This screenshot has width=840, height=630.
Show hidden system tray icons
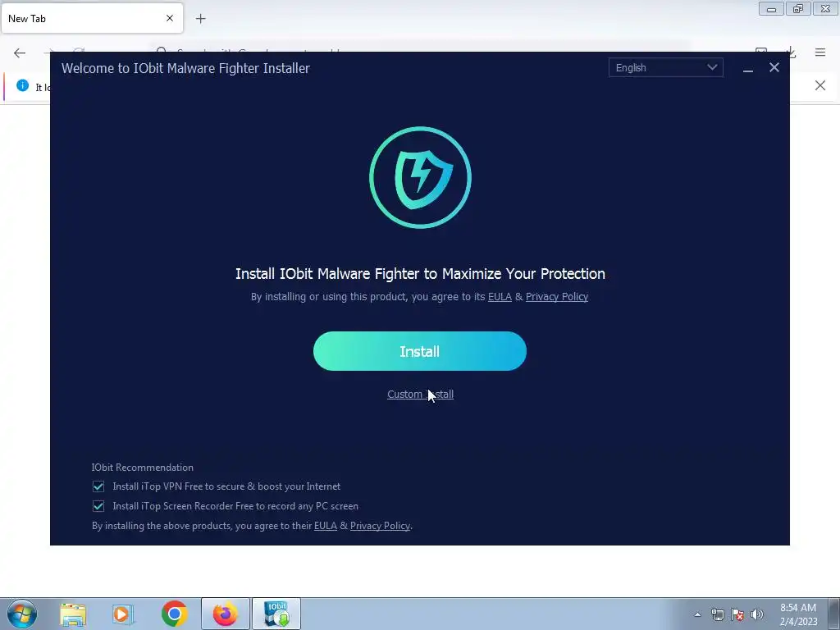coord(697,614)
